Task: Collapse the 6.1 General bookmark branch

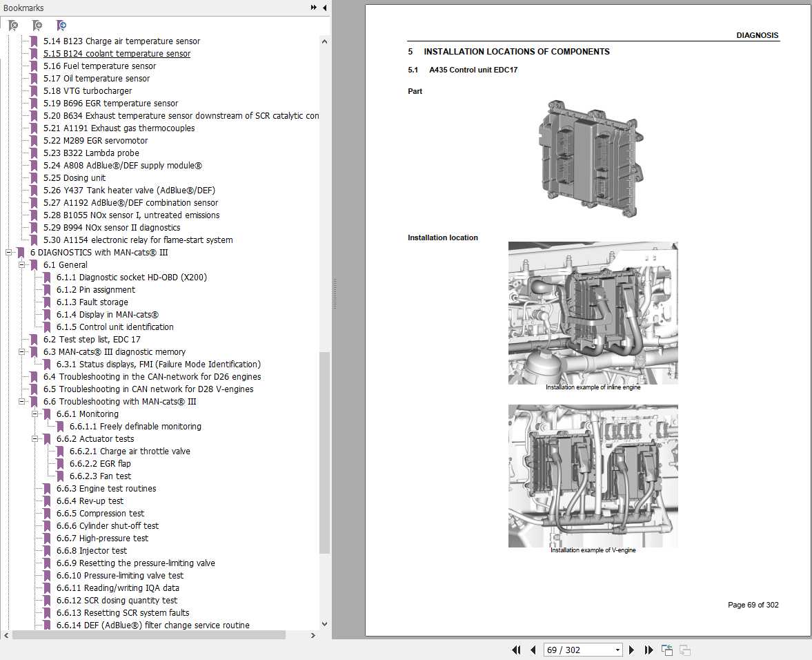Action: 22,264
